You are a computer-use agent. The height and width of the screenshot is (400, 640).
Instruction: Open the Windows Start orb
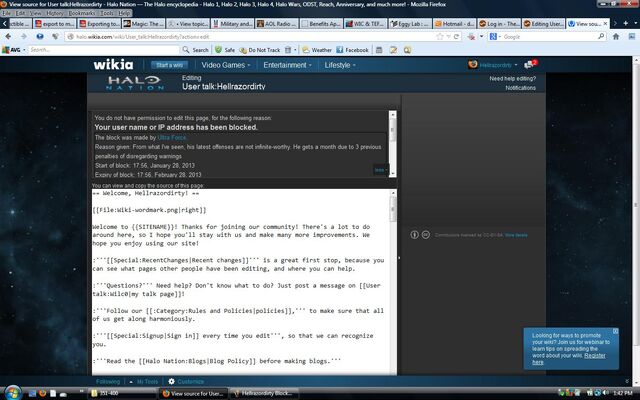pos(12,393)
